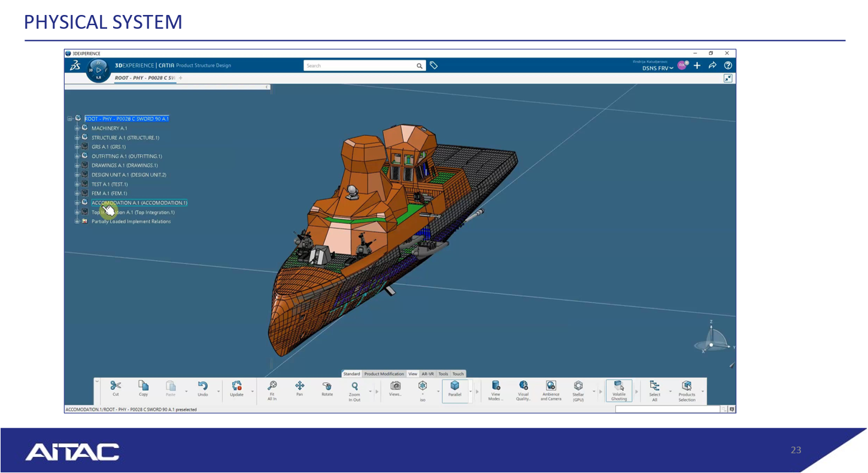Click Fit All In icon
This screenshot has height=473, width=868.
pyautogui.click(x=272, y=386)
